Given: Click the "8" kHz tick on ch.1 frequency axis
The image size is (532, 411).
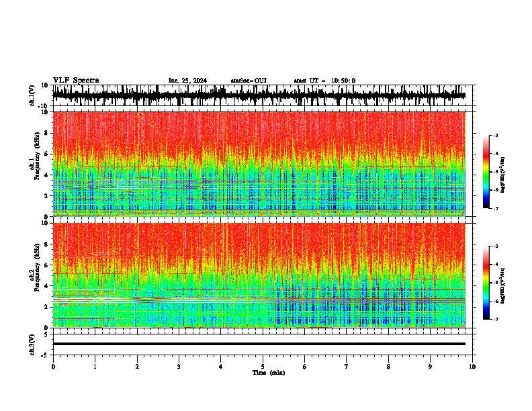Looking at the screenshot, I should 46,133.
